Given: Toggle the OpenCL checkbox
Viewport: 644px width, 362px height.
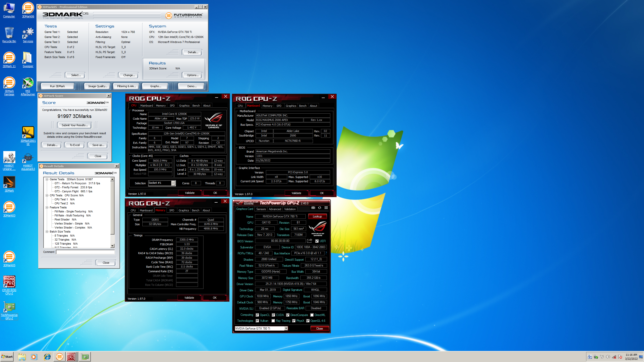Looking at the screenshot, I should point(257,315).
